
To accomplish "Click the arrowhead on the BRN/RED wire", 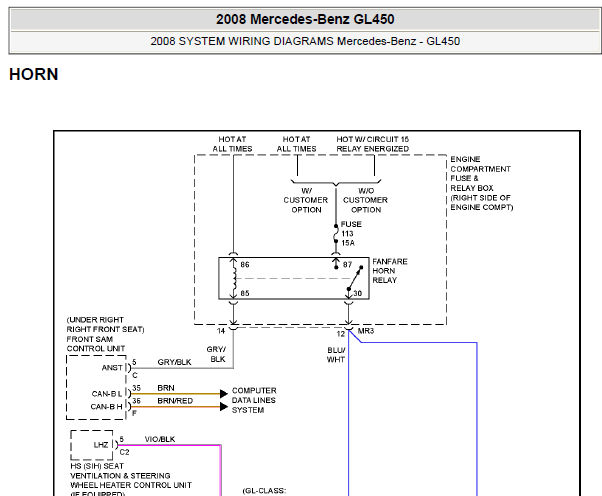I will tap(224, 407).
